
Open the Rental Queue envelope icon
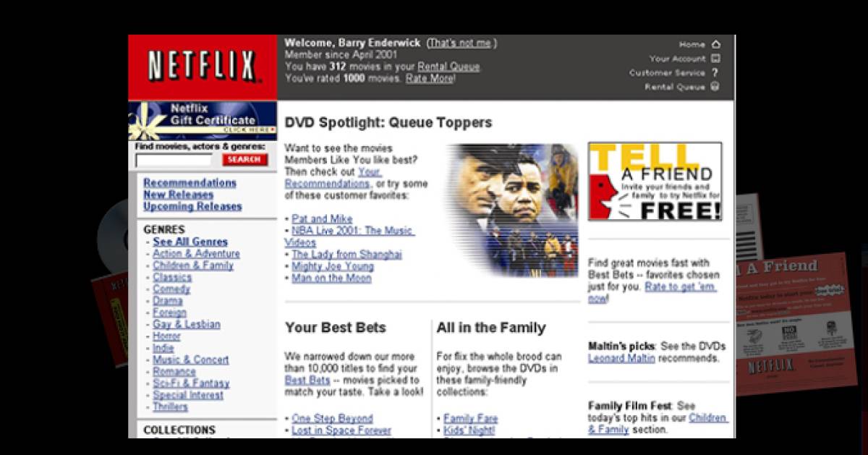(x=715, y=87)
